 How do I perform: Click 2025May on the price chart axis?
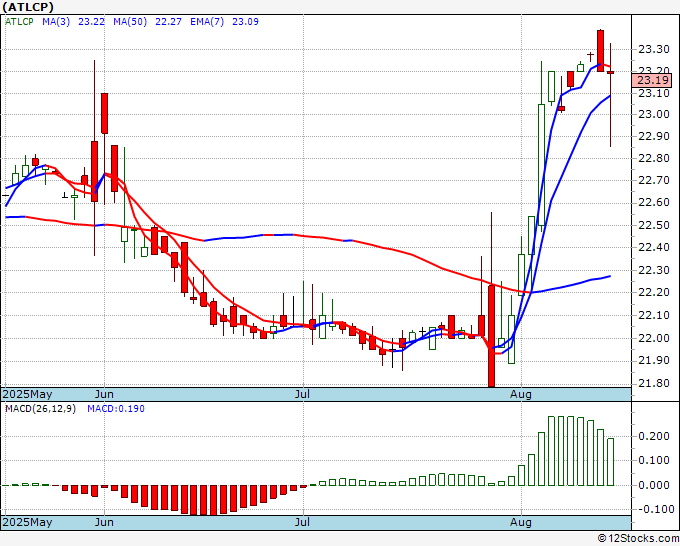27,394
